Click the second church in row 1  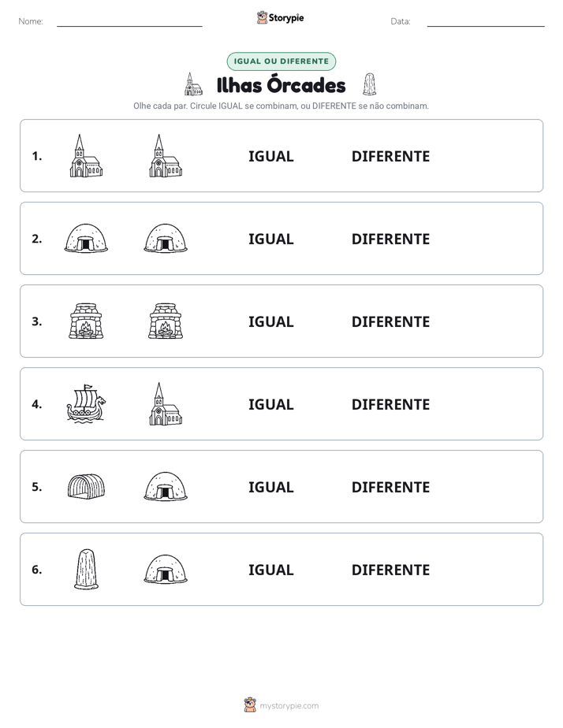pyautogui.click(x=166, y=156)
